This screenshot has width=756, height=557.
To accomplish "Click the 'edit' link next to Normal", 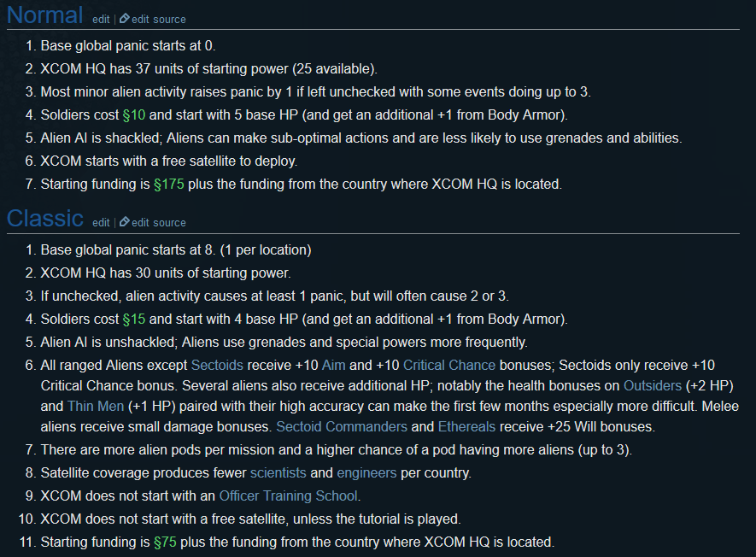I will pyautogui.click(x=101, y=19).
